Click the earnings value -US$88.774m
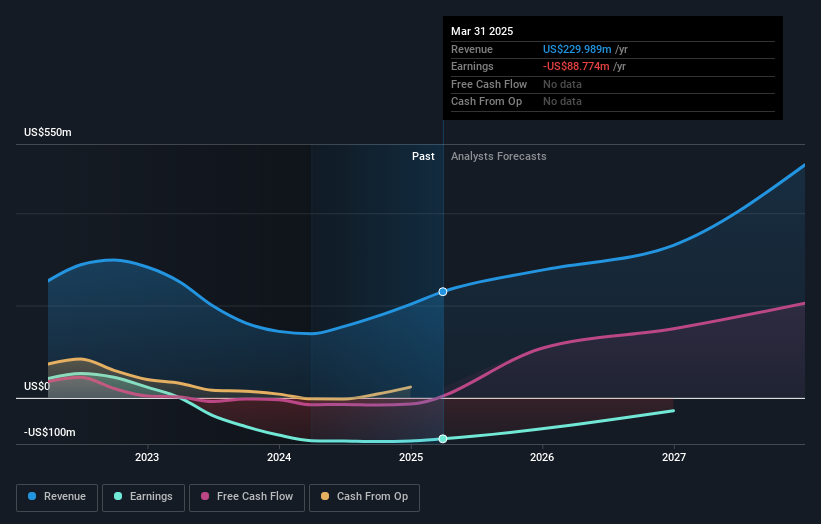 576,66
